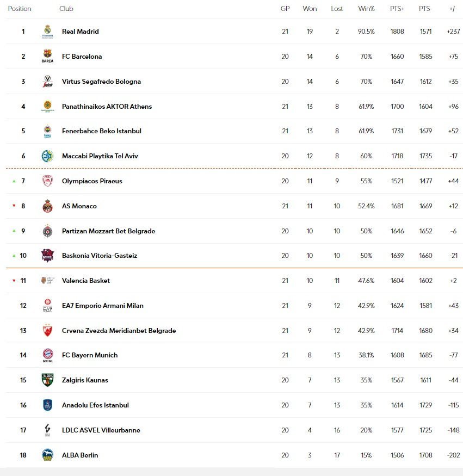The image size is (463, 476).
Task: Click the green up arrow beside Olympiacos
Action: pos(14,181)
